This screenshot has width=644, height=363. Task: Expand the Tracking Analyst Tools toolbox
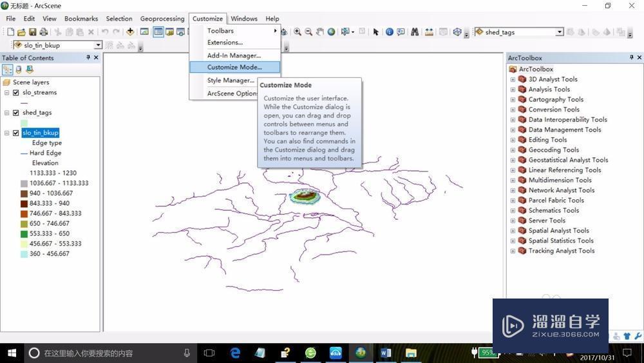point(513,251)
